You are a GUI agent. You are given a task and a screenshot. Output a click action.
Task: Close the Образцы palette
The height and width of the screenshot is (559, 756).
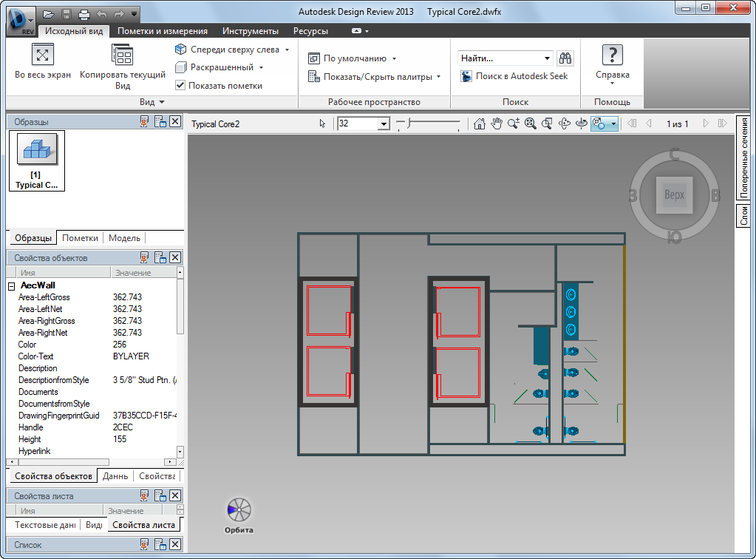coord(175,121)
